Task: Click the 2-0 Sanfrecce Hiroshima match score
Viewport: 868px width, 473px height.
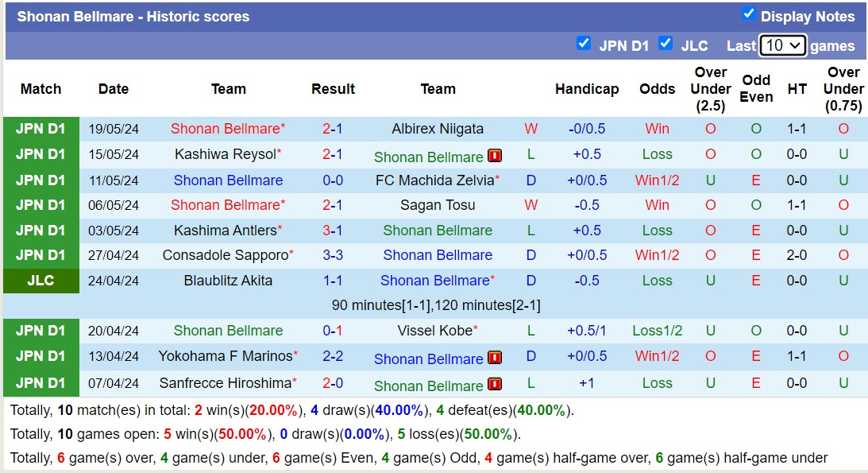Action: 333,383
